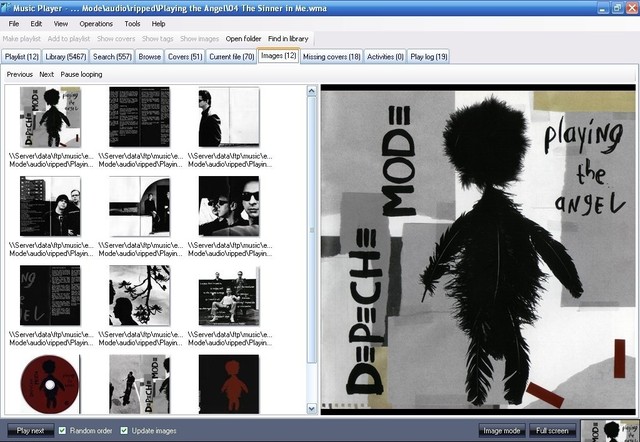Click the Music Player title bar app icon
The width and height of the screenshot is (640, 442).
pyautogui.click(x=6, y=8)
